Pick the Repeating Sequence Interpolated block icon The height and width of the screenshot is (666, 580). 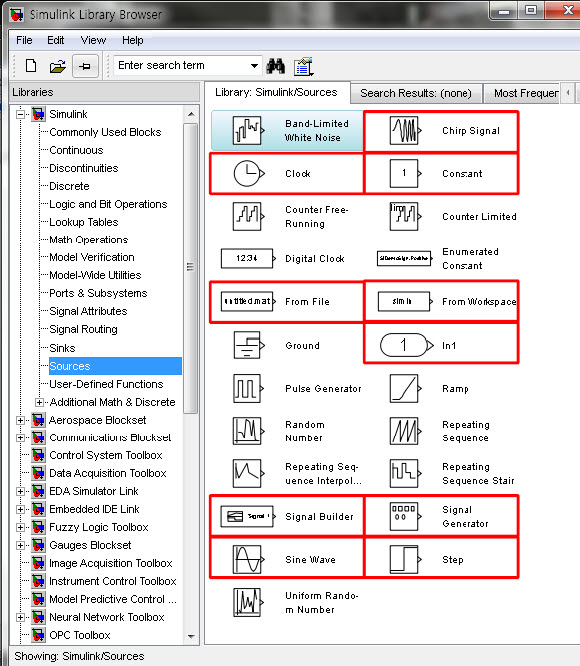click(248, 473)
